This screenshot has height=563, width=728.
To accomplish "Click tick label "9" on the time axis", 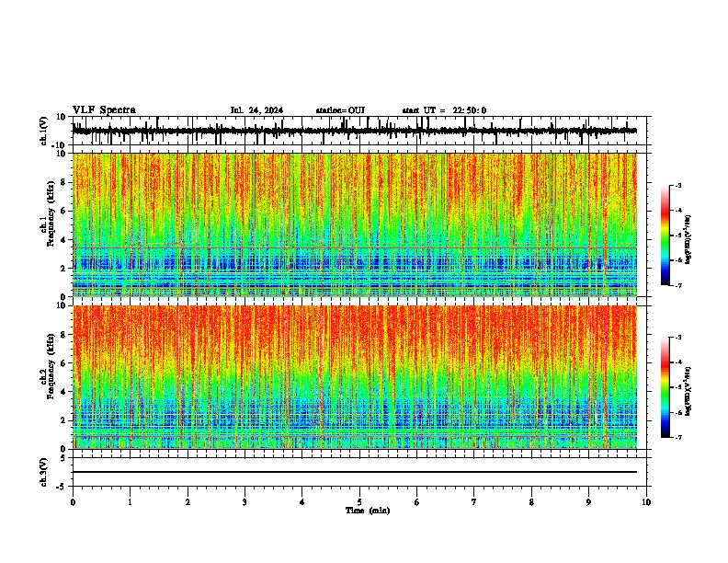I will (588, 502).
